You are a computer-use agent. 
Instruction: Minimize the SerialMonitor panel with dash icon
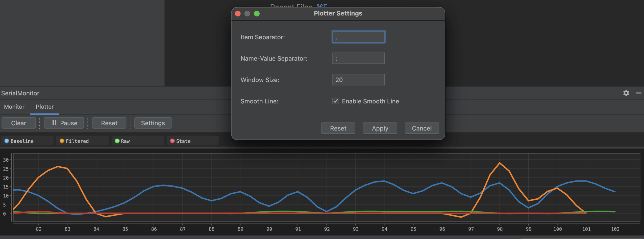(x=638, y=93)
